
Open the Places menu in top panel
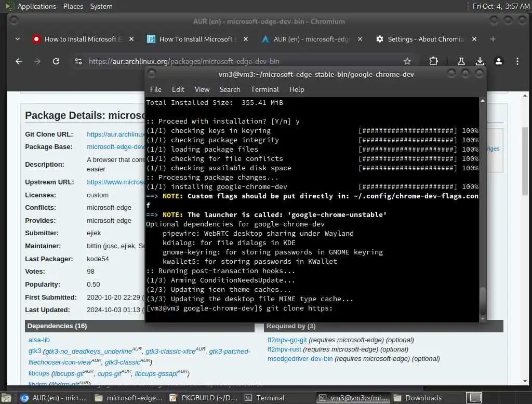[x=73, y=6]
